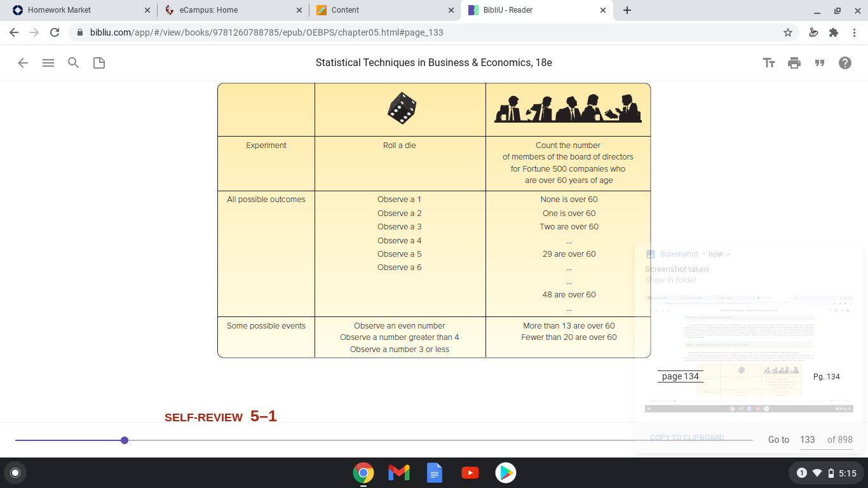This screenshot has width=868, height=488.
Task: Open Chrome from the shelf
Action: [x=363, y=473]
